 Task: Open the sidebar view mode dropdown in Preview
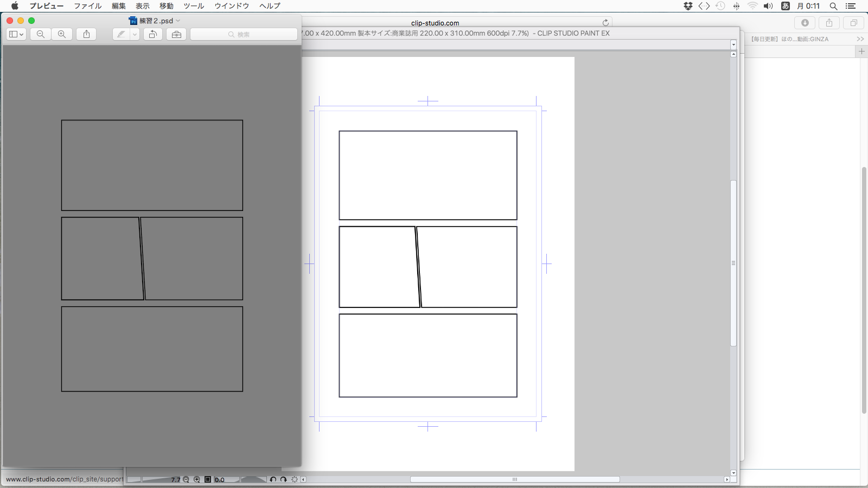pos(16,34)
